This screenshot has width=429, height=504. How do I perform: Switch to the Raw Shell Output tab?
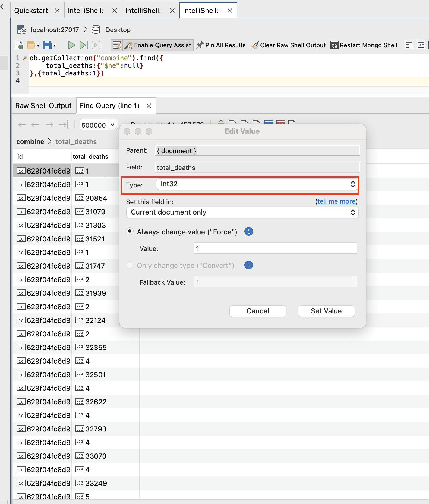pos(43,106)
